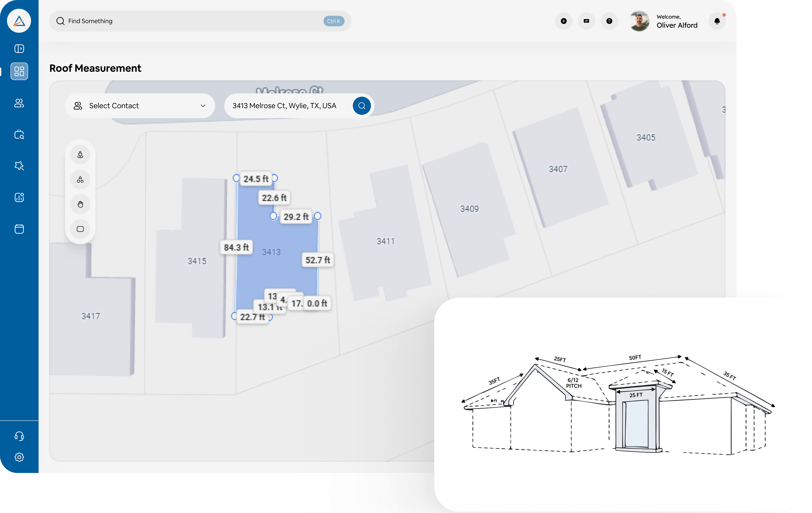
Task: Click the 29.2 ft measurement label
Action: coord(296,217)
